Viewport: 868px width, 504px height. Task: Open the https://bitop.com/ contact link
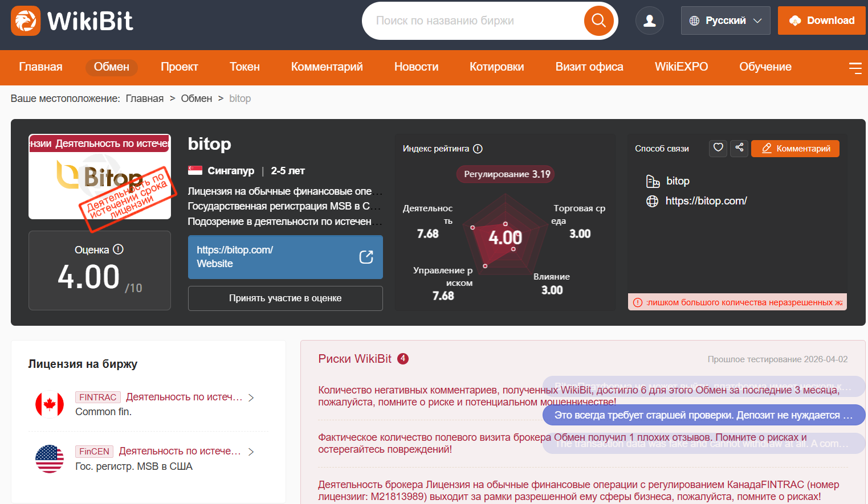coord(706,201)
